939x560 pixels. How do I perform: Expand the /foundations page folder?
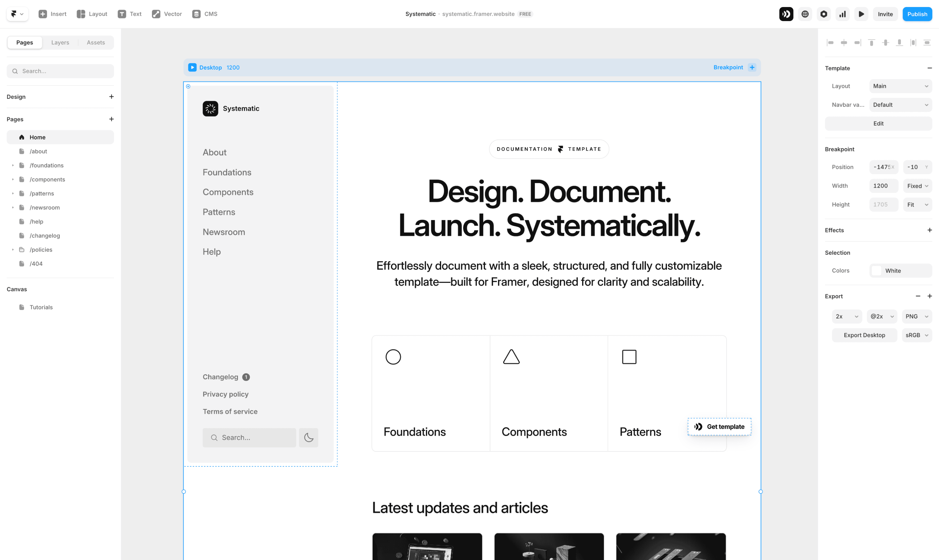click(13, 165)
